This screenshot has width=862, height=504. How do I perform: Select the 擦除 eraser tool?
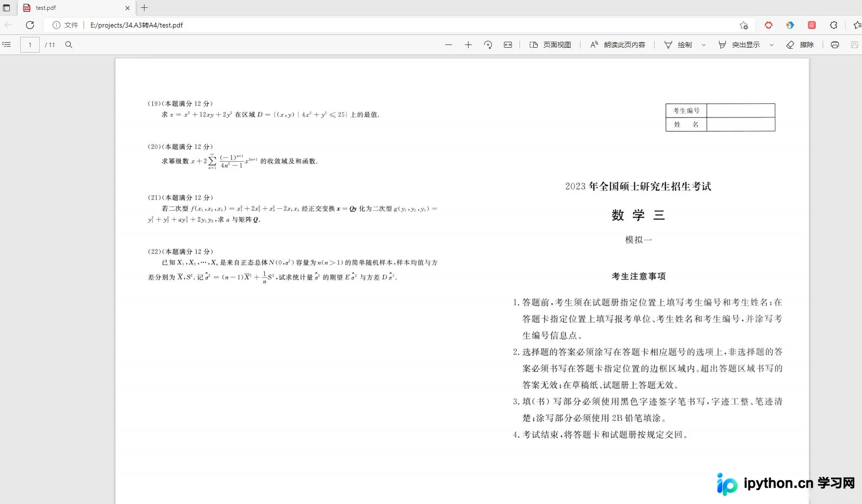coord(800,45)
